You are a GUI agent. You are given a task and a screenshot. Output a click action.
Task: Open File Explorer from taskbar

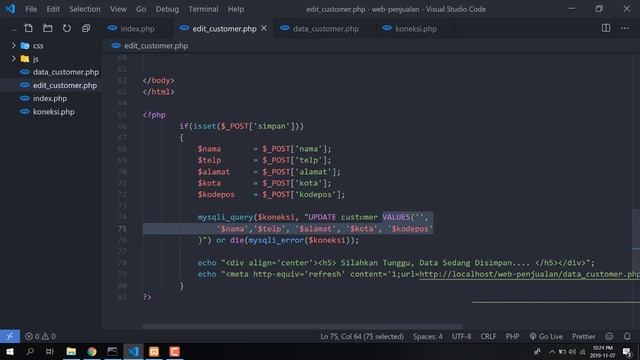click(x=71, y=351)
